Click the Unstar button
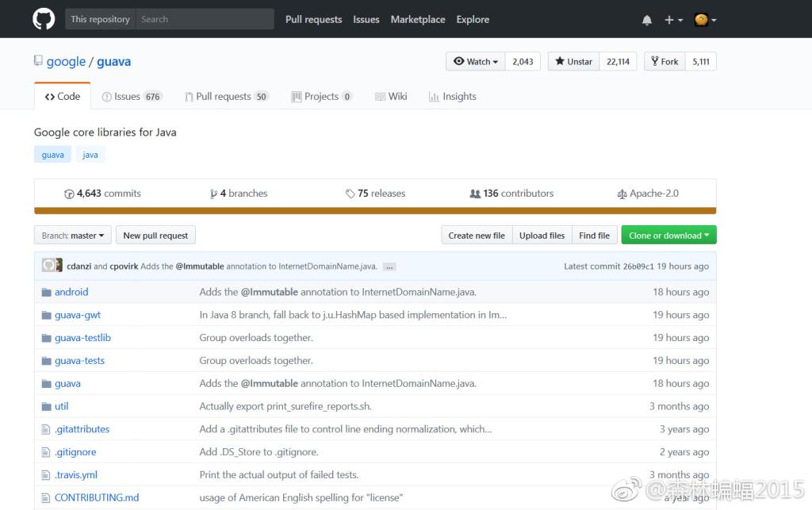Viewport: 812px width, 510px height. click(574, 62)
